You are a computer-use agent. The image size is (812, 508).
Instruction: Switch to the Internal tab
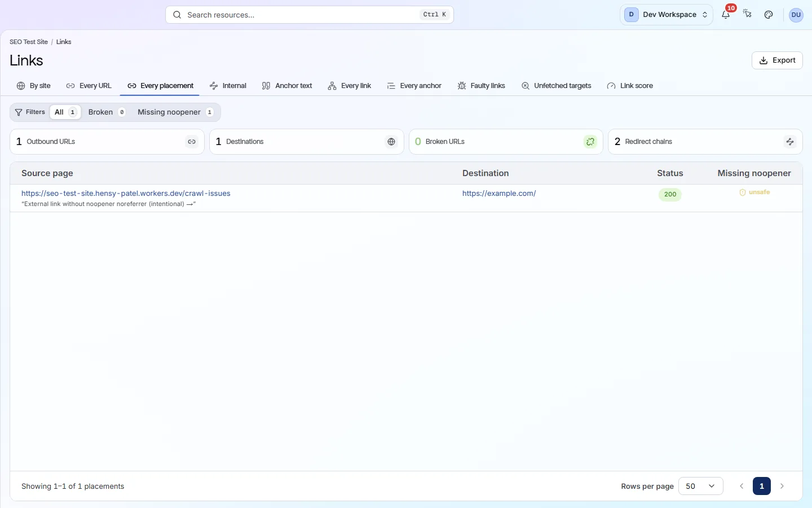coord(228,86)
